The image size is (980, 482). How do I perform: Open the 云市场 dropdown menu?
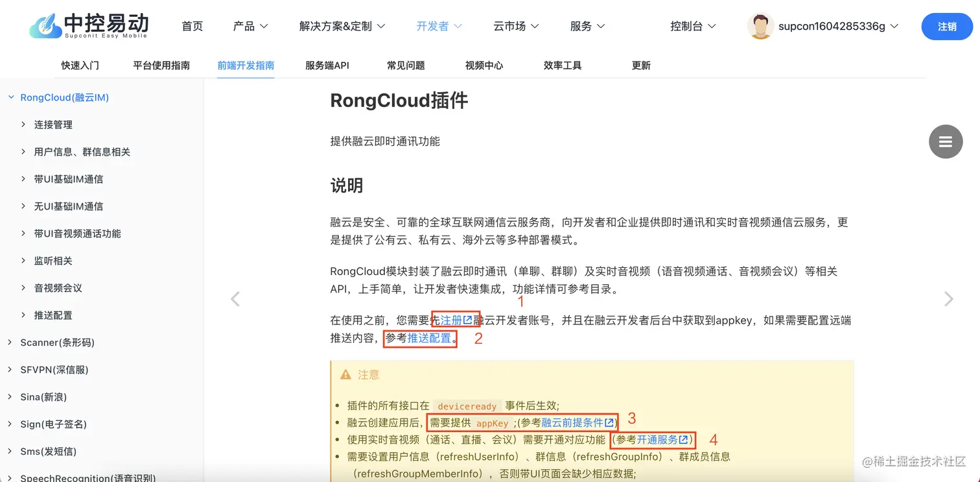coord(516,26)
